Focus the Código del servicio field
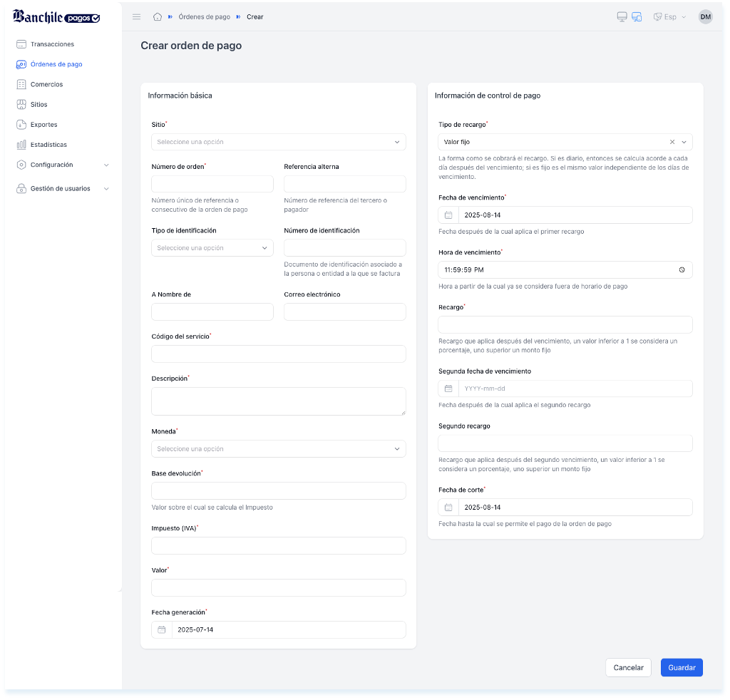This screenshot has width=730, height=700. [x=279, y=354]
